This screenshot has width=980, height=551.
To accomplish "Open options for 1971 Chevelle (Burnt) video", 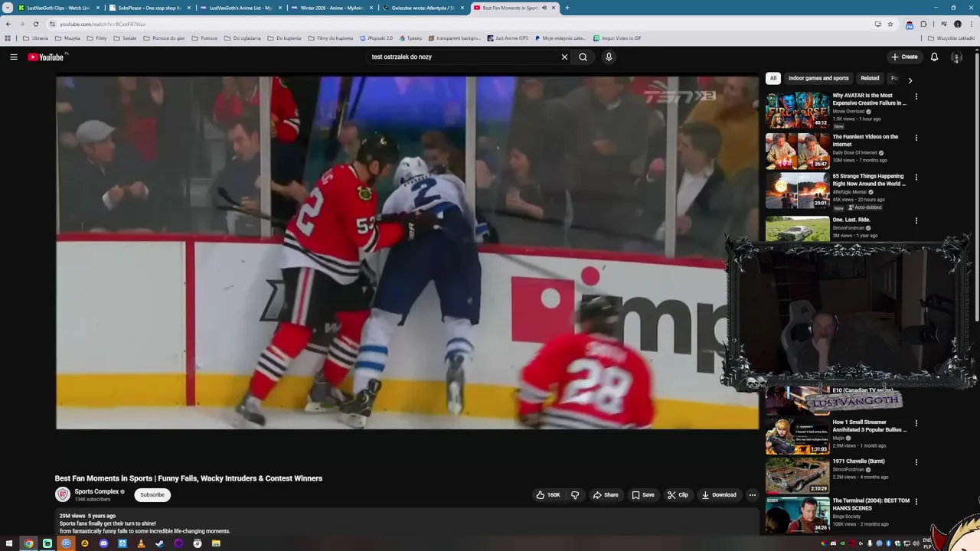I will click(916, 462).
